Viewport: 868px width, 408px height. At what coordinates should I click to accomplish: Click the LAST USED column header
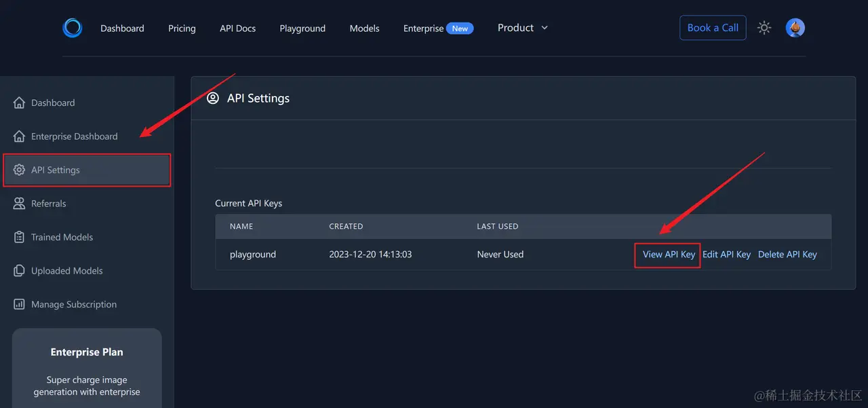click(497, 226)
